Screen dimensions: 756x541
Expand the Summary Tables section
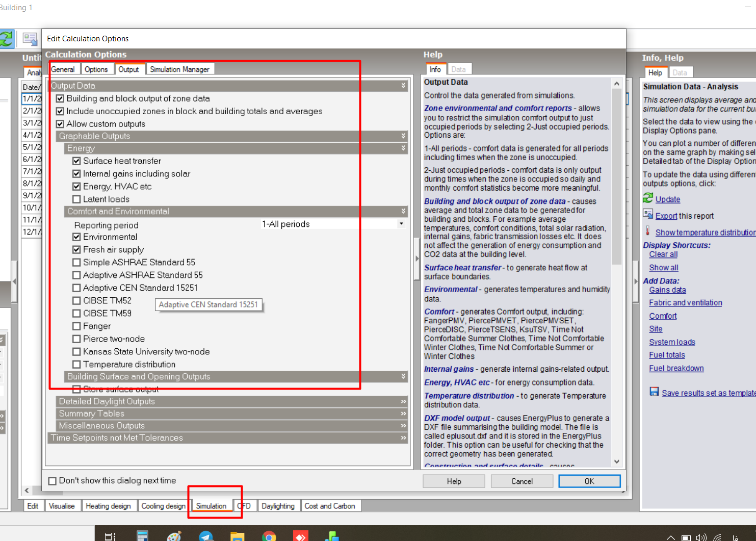coord(232,414)
